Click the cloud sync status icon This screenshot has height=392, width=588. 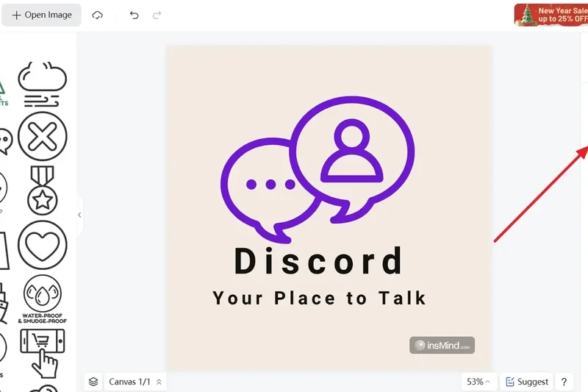(98, 15)
